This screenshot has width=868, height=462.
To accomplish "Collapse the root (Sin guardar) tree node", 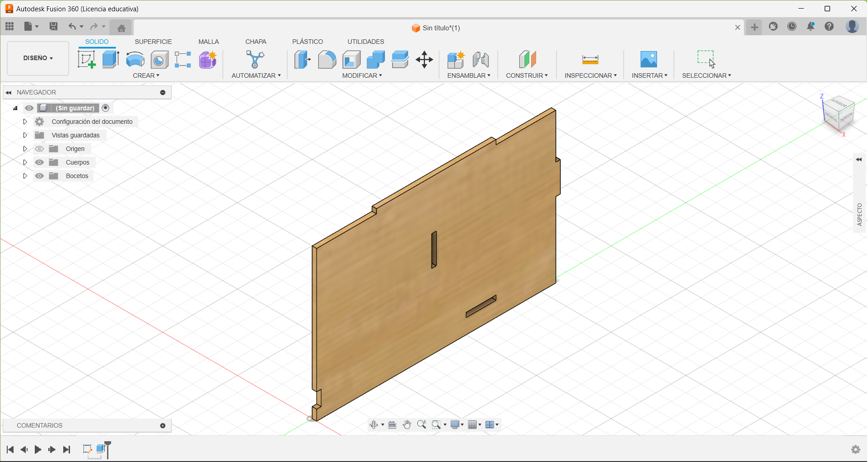I will click(15, 108).
